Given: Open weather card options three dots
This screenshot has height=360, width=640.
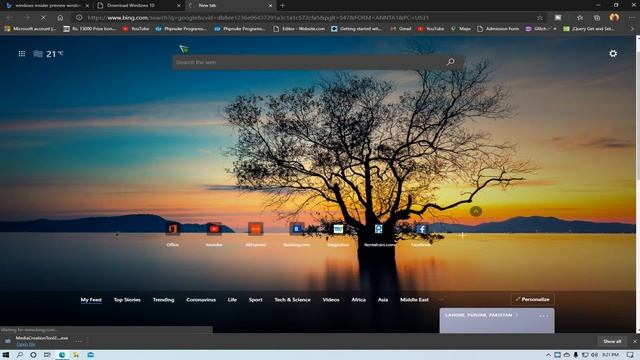Looking at the screenshot, I should click(544, 316).
